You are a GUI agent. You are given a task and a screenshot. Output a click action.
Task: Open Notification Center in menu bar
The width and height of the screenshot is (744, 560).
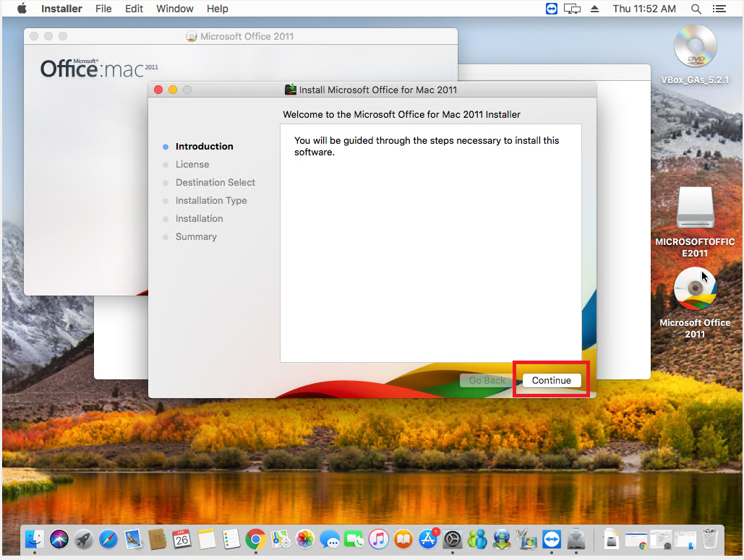click(x=719, y=9)
